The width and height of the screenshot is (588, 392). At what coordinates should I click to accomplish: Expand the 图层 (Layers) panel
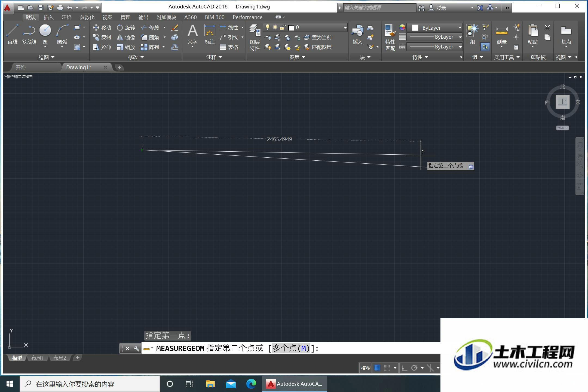click(x=297, y=57)
